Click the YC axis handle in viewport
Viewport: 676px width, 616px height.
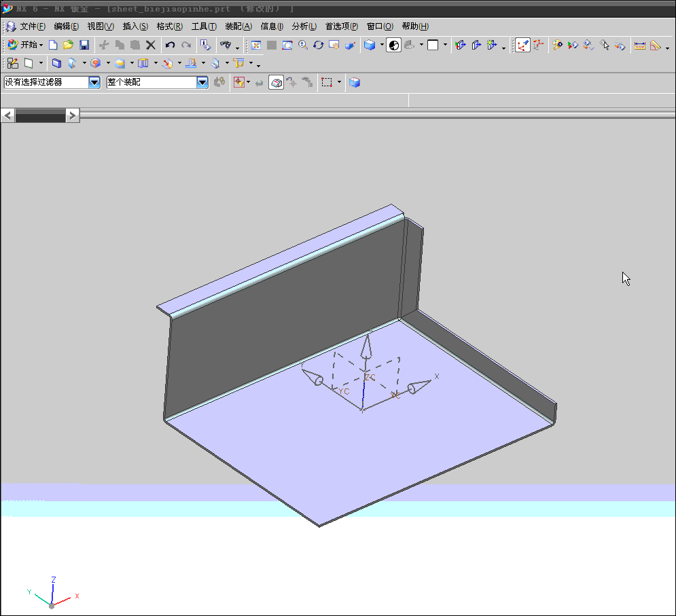click(313, 378)
